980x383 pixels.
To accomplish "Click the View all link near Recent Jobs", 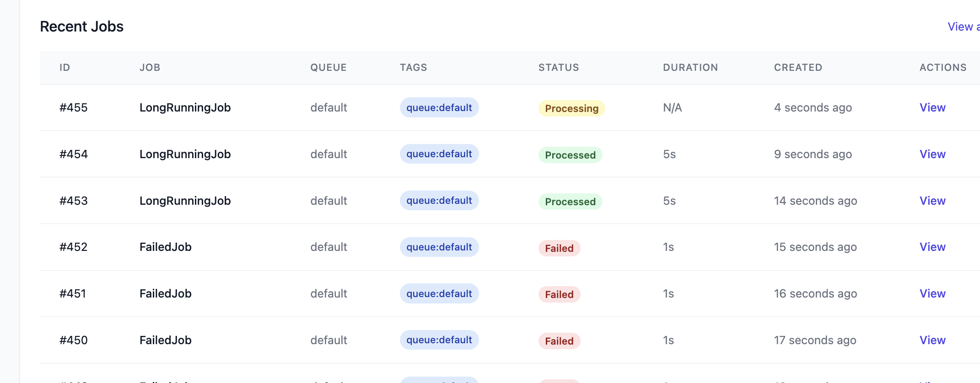I will (963, 27).
